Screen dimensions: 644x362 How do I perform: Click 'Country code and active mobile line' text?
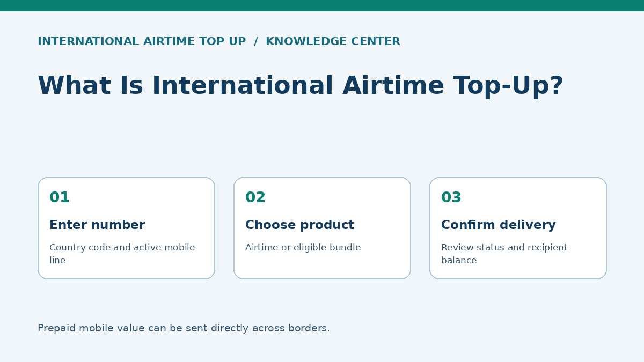click(x=122, y=254)
